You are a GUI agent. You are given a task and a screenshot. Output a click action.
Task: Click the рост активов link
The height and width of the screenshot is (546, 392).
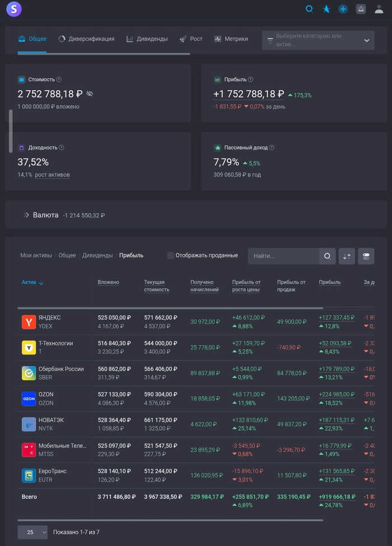pos(52,175)
